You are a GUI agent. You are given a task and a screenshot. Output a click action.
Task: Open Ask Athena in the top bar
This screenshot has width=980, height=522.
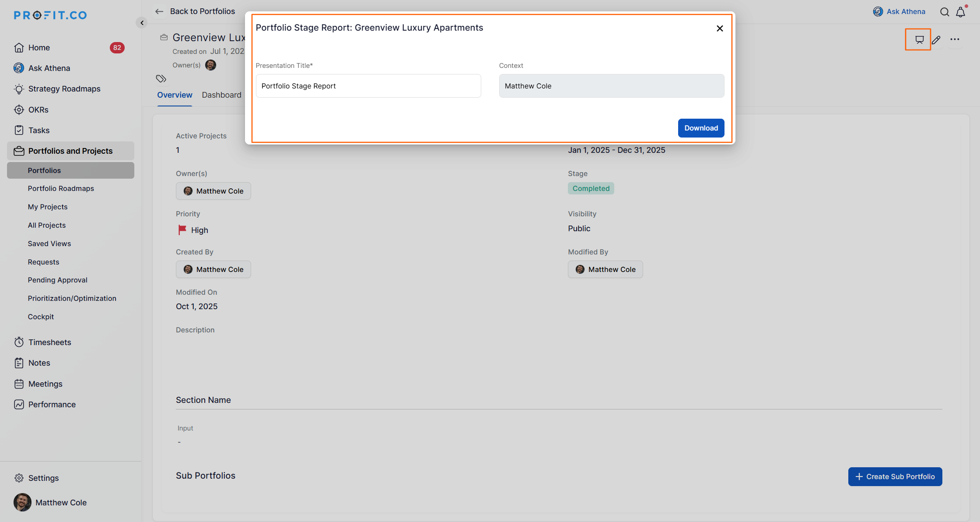click(899, 11)
